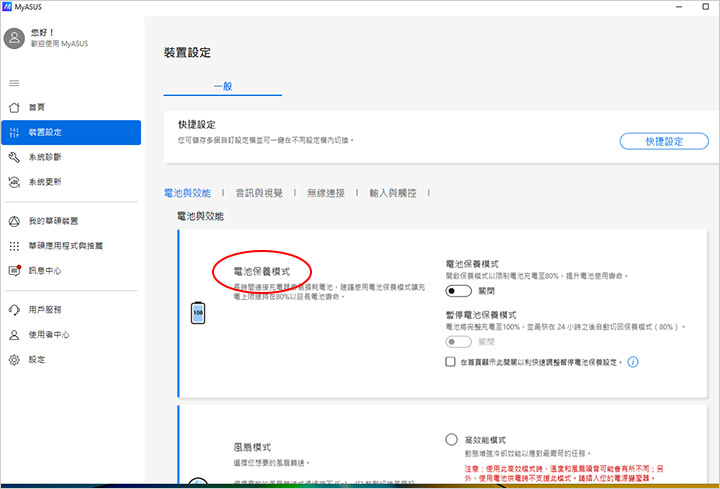This screenshot has width=720, height=489.
Task: Click 電池保養模式 circled title
Action: click(262, 271)
